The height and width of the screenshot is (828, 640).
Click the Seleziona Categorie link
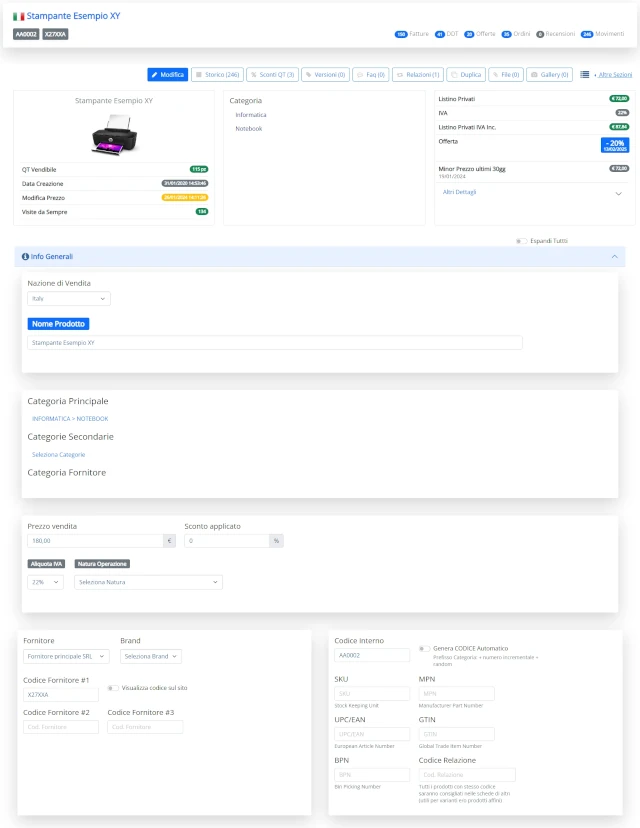coord(59,455)
